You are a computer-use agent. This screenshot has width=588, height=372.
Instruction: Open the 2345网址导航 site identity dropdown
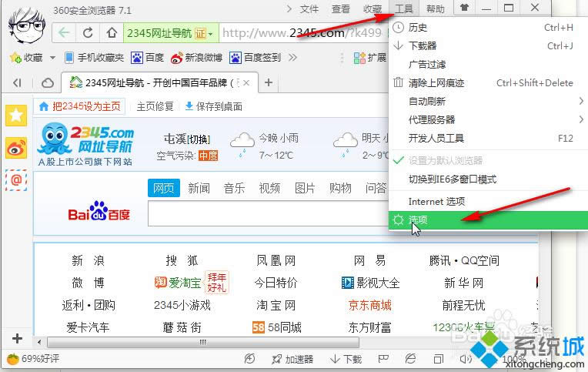click(x=170, y=33)
